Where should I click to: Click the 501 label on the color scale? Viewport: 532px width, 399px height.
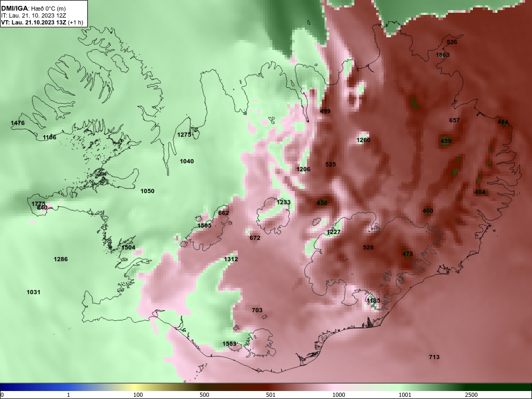pos(271,395)
